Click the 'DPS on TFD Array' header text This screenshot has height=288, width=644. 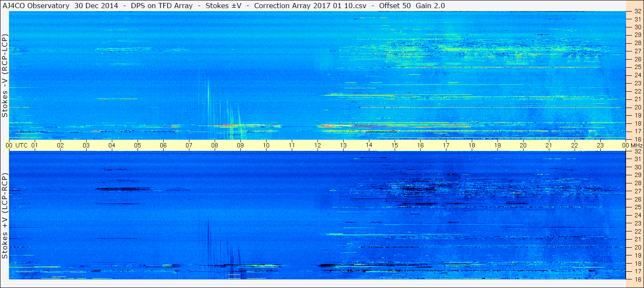[162, 6]
